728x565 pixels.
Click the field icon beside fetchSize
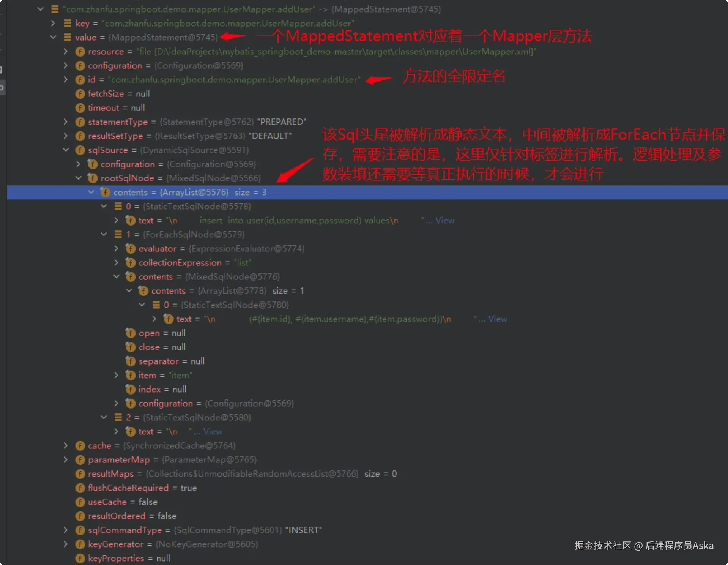(80, 94)
